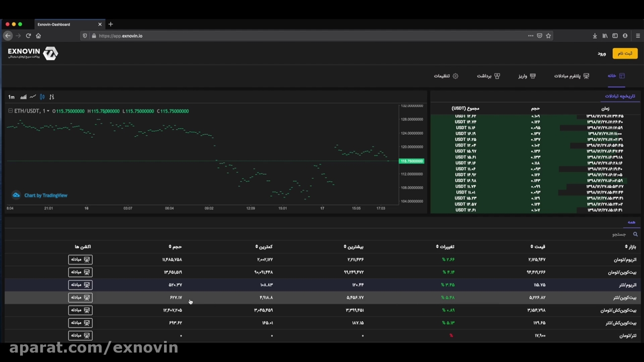Click the ورود login link

(x=602, y=53)
